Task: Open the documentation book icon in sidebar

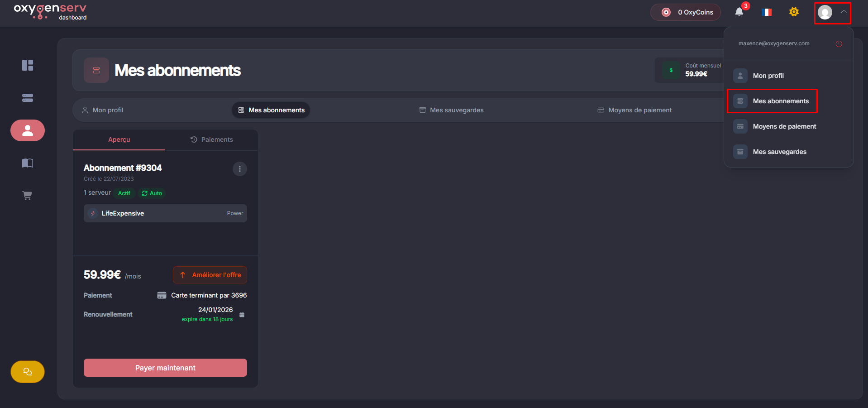Action: (28, 163)
